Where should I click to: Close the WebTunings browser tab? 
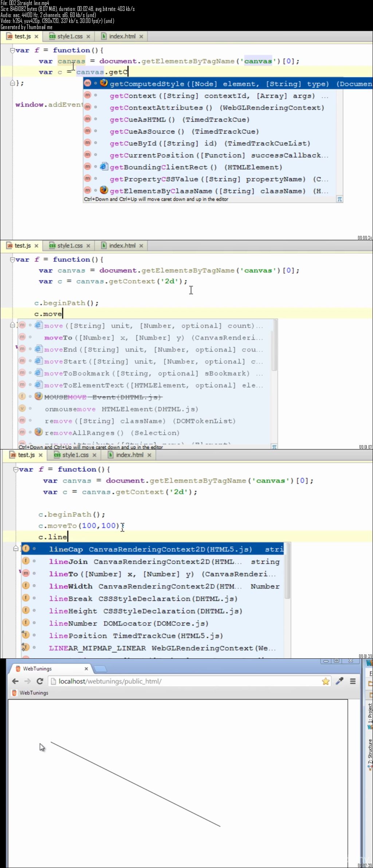86,669
